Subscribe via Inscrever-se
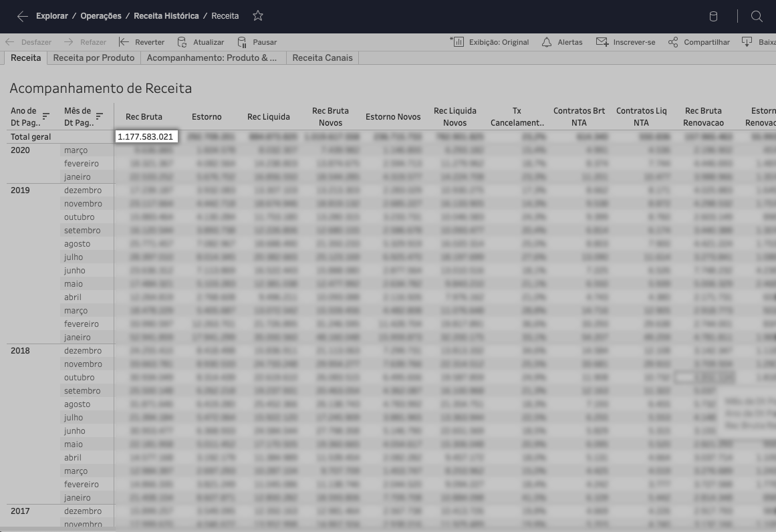 pos(626,42)
